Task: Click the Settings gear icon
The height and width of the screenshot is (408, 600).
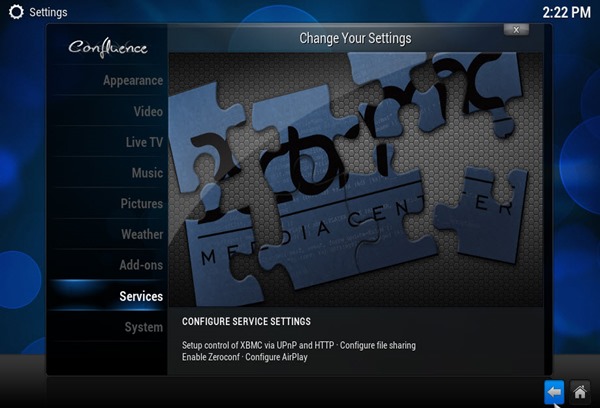Action: point(16,12)
